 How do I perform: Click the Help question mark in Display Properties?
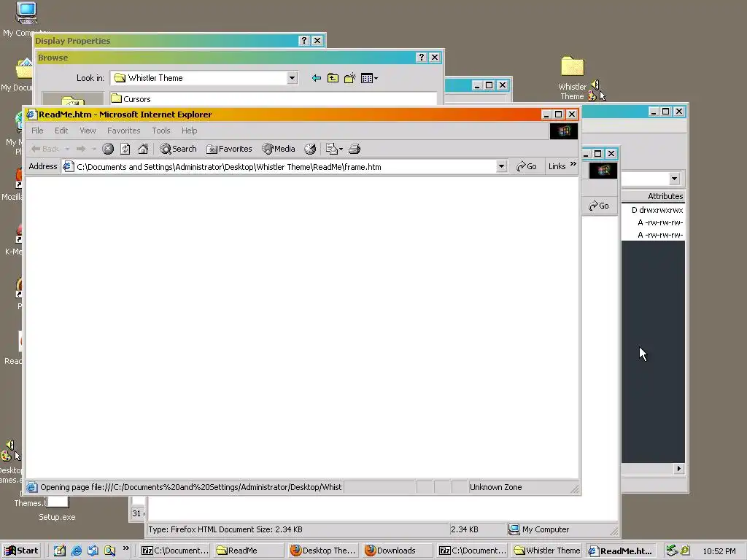click(304, 41)
